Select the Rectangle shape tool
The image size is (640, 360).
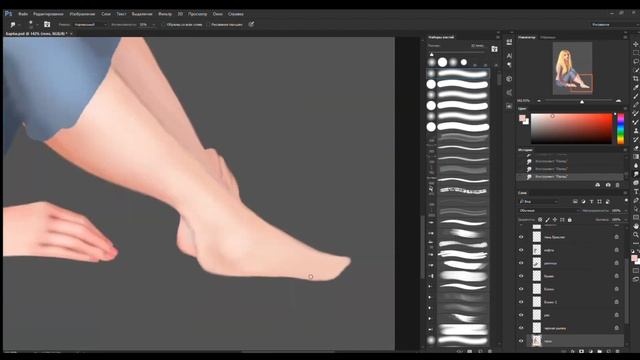(x=636, y=218)
